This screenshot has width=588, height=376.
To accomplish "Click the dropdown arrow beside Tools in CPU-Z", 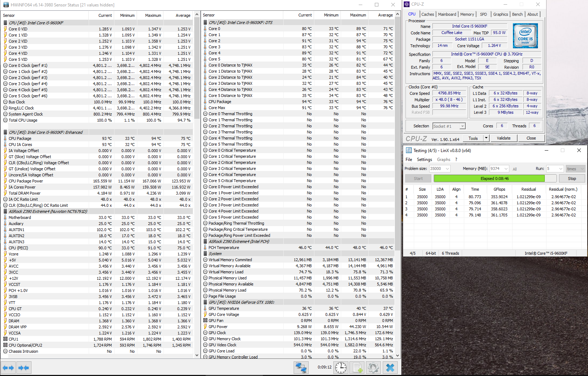I will coord(486,138).
